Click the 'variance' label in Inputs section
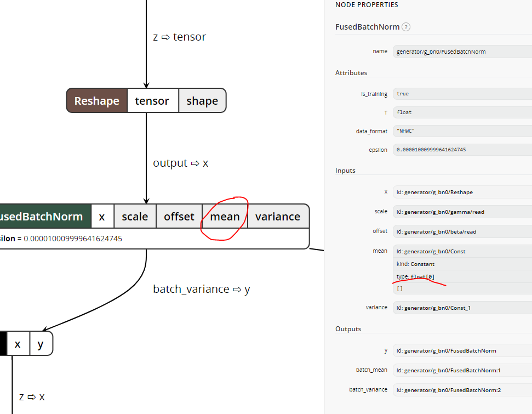This screenshot has height=414, width=532. click(376, 307)
